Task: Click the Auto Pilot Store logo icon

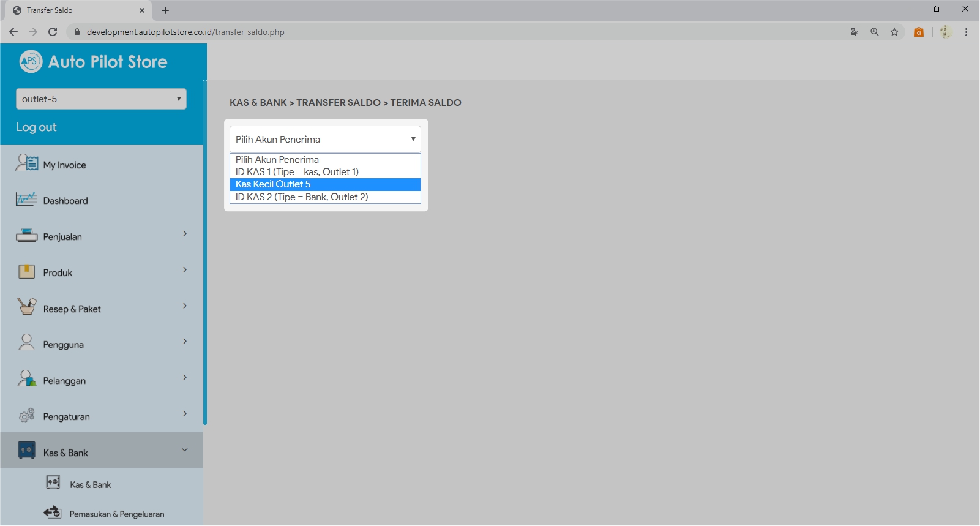Action: (x=31, y=61)
